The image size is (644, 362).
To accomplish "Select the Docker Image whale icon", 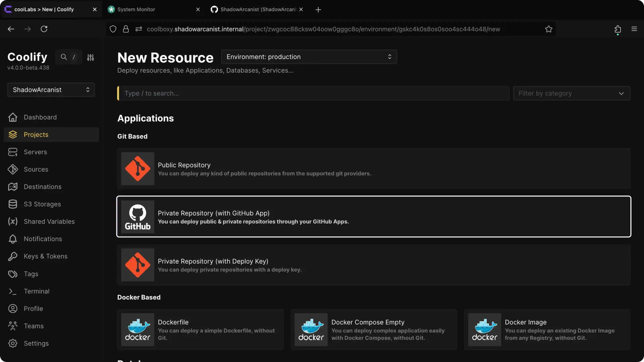I will coord(484,329).
